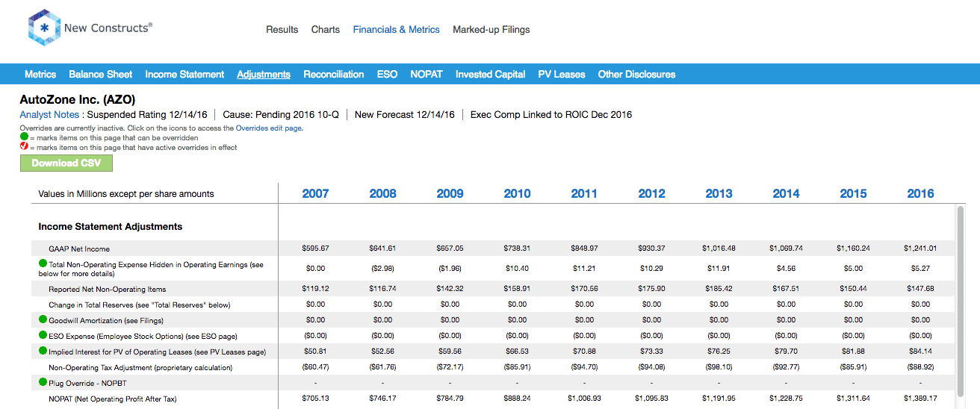Open the Charts top navigation item

click(326, 30)
